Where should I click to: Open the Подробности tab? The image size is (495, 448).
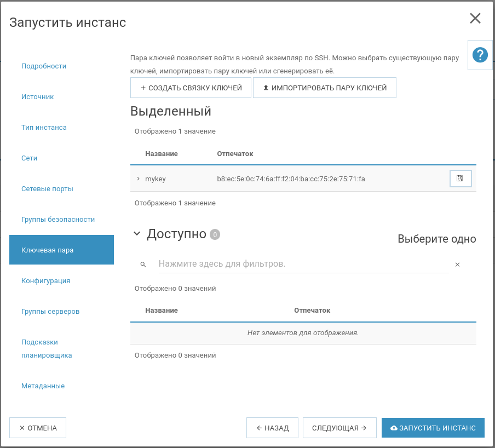pyautogui.click(x=44, y=66)
